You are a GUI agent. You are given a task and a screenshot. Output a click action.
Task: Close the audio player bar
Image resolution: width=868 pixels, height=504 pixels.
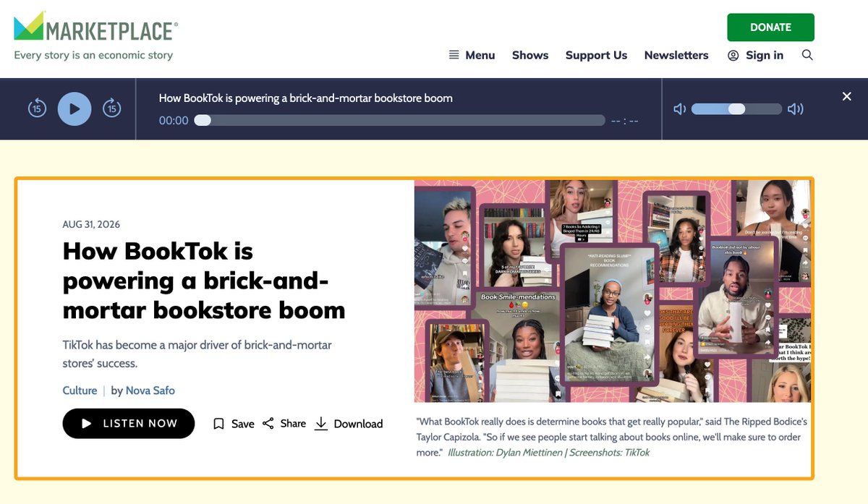coord(847,96)
